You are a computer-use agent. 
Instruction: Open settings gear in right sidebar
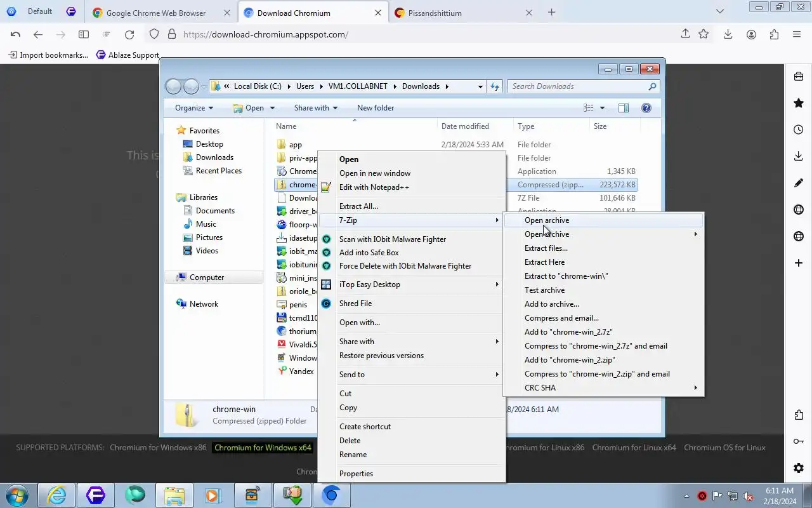coord(799,469)
